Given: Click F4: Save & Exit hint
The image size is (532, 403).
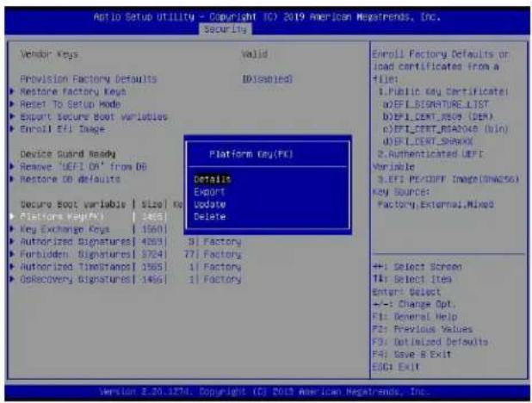Looking at the screenshot, I should click(x=411, y=355).
